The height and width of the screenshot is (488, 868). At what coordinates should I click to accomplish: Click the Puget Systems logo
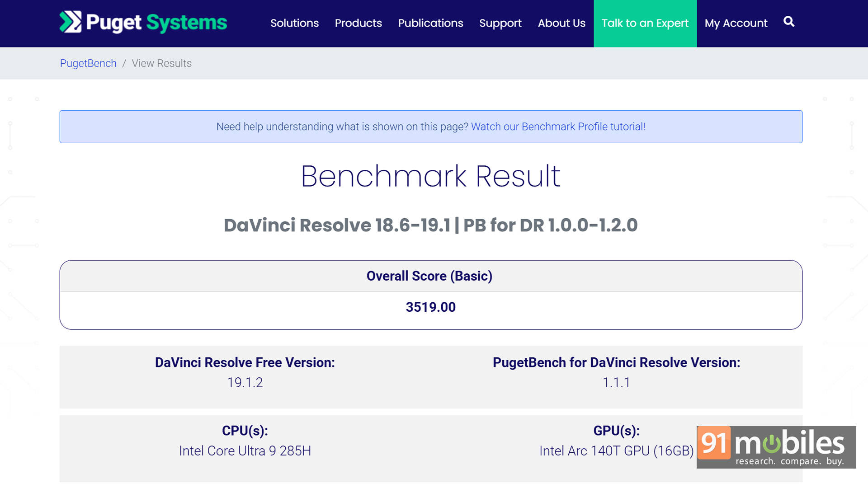click(143, 22)
